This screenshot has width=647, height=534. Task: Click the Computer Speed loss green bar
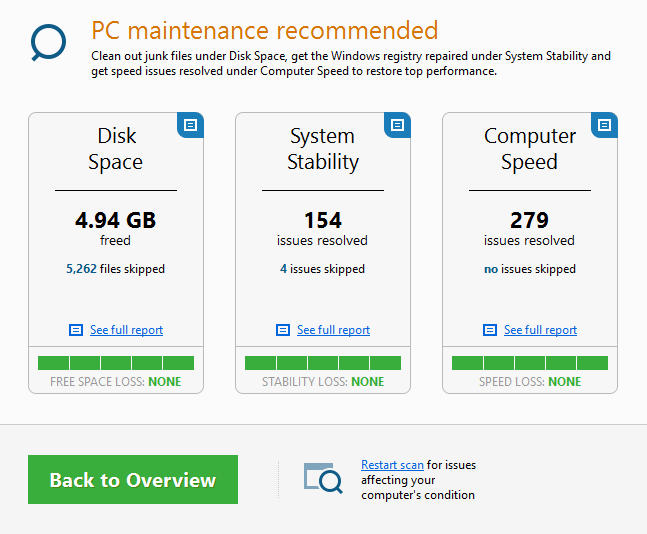[530, 363]
